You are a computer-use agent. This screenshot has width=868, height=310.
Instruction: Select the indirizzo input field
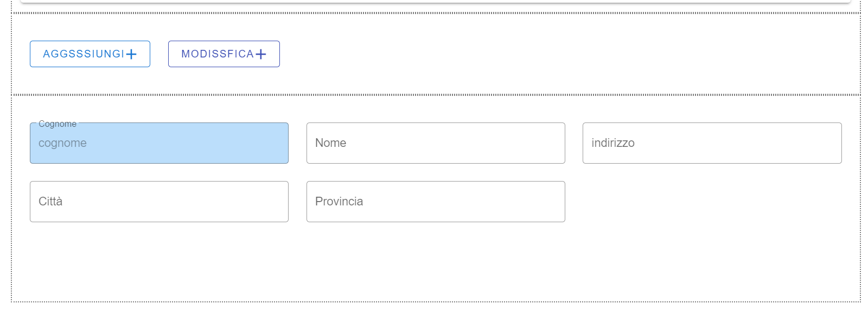click(712, 143)
